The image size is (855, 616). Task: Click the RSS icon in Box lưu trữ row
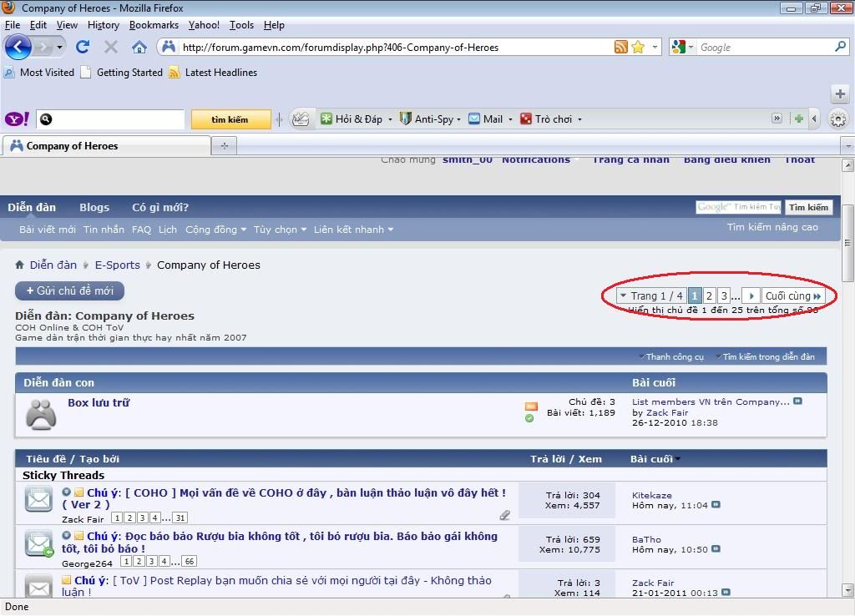click(531, 406)
